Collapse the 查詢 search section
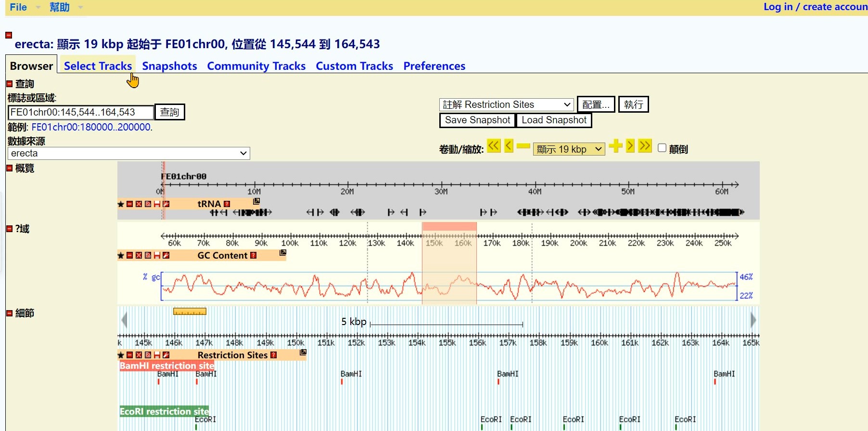 click(x=9, y=84)
